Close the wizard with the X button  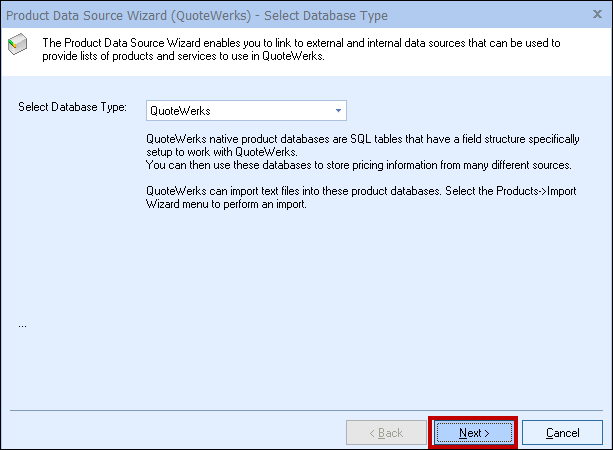(597, 14)
